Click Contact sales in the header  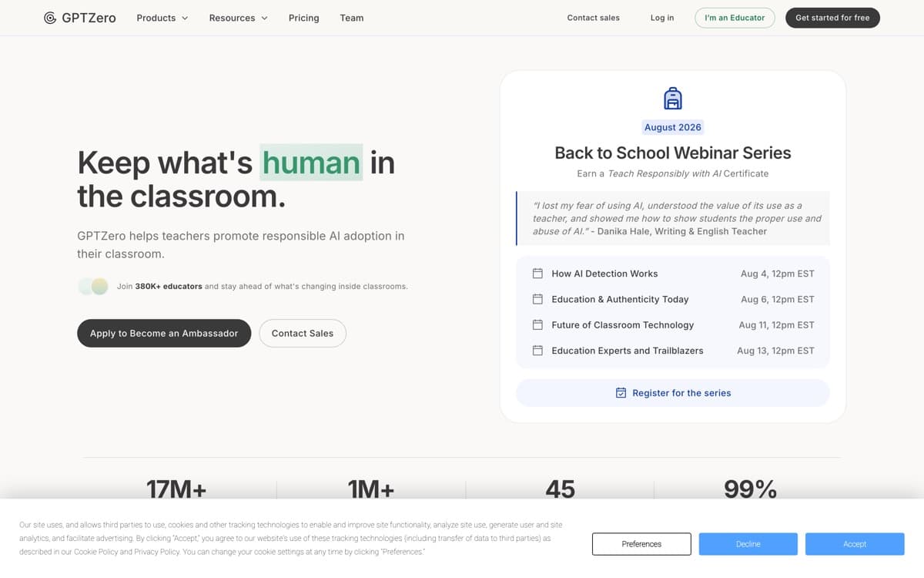coord(593,18)
